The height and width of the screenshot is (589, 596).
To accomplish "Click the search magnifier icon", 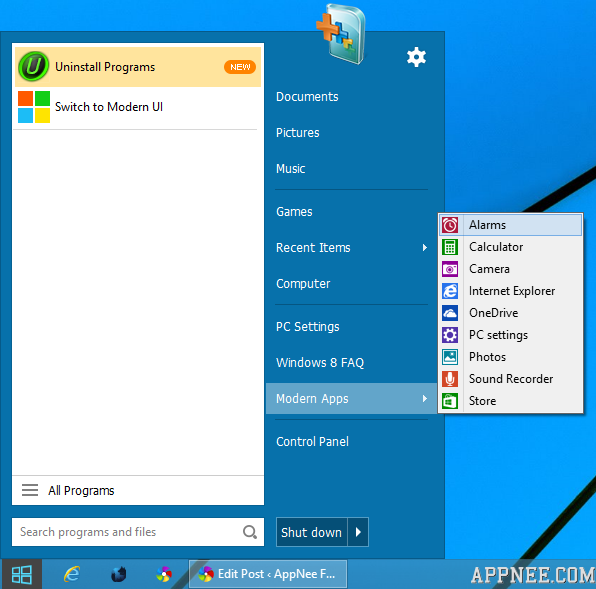I will point(250,532).
